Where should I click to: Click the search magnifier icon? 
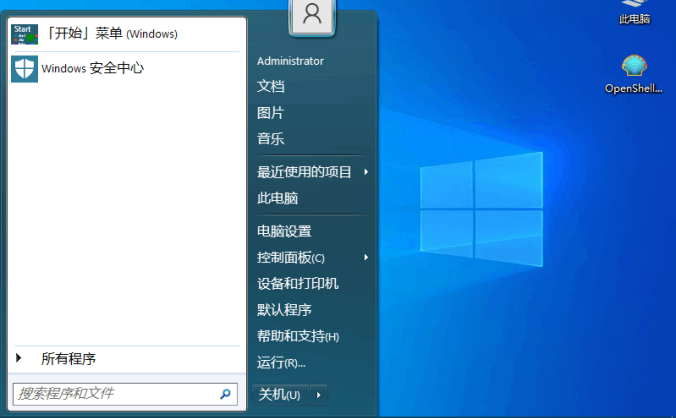[x=225, y=394]
